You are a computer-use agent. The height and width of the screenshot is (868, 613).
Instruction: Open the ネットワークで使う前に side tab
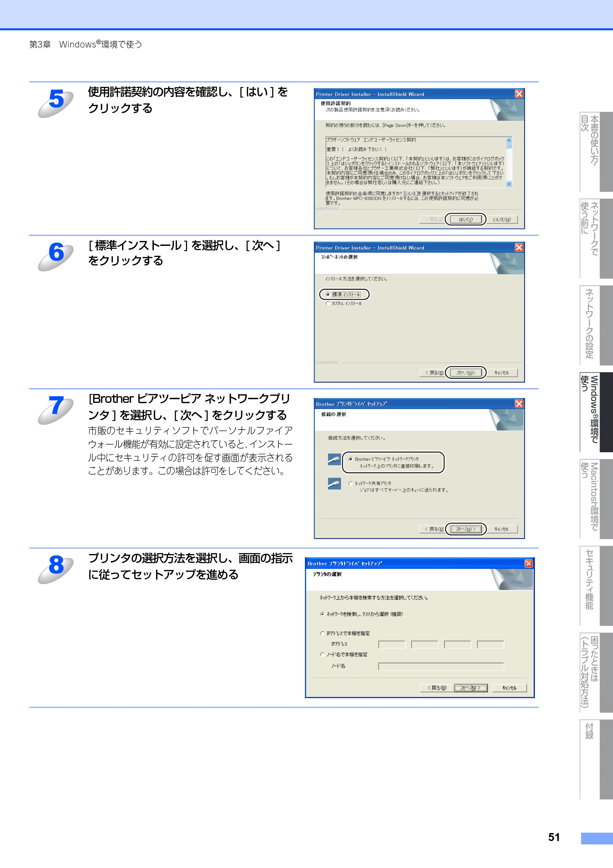(x=596, y=239)
